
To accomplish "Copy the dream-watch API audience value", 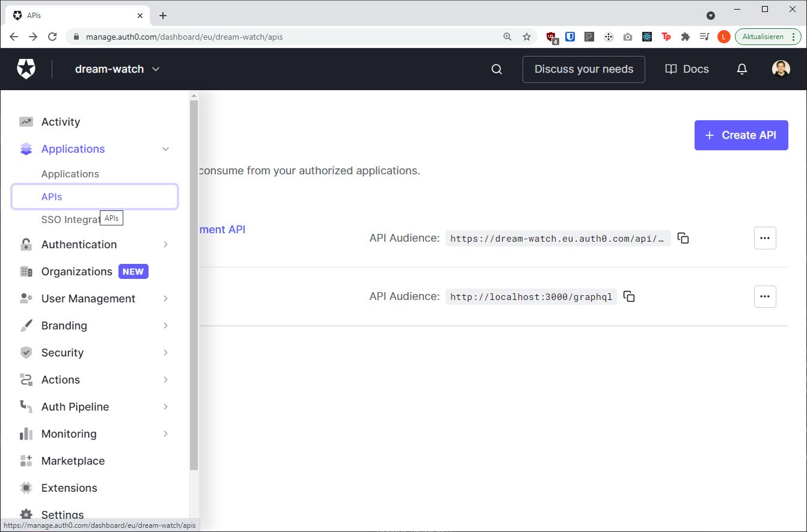I will pos(683,237).
